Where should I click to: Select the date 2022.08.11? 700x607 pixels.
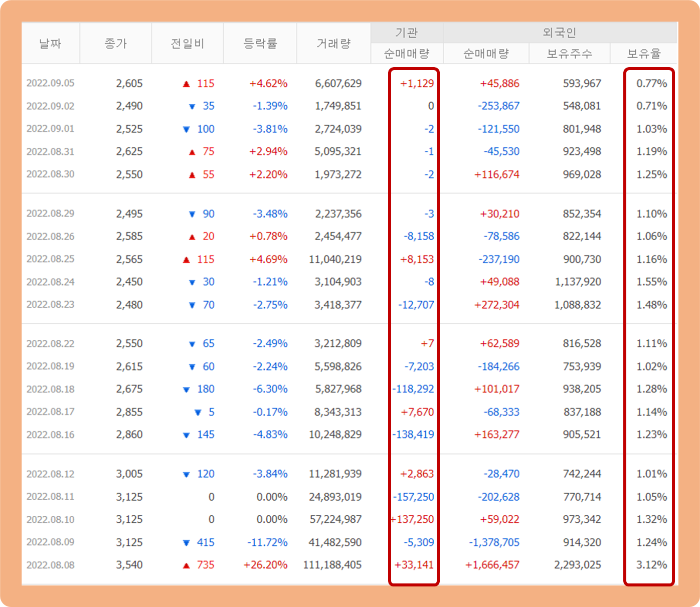(x=50, y=497)
